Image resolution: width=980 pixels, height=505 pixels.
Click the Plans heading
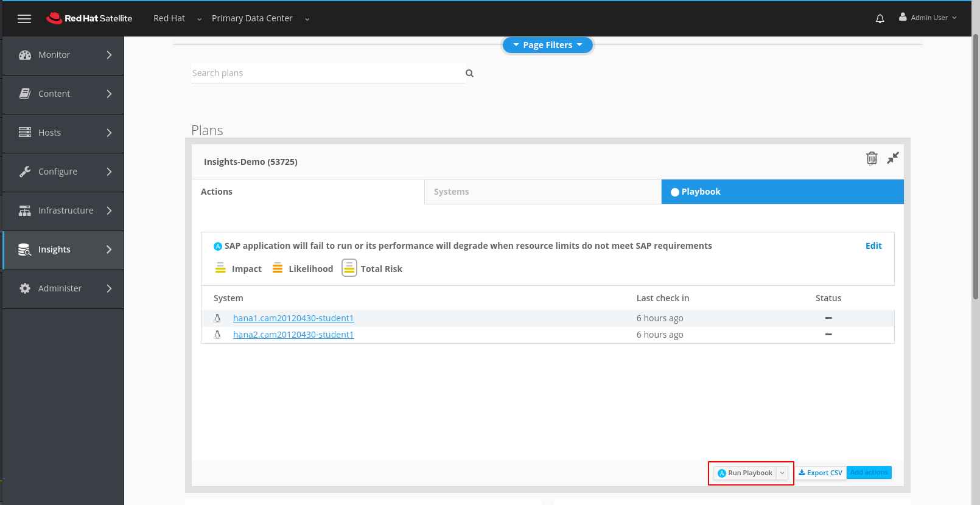[x=207, y=130]
